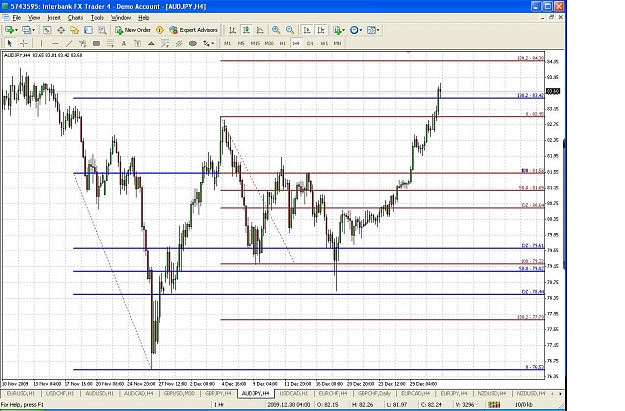This screenshot has width=625, height=411.
Task: Open the Insert menu
Action: [54, 18]
